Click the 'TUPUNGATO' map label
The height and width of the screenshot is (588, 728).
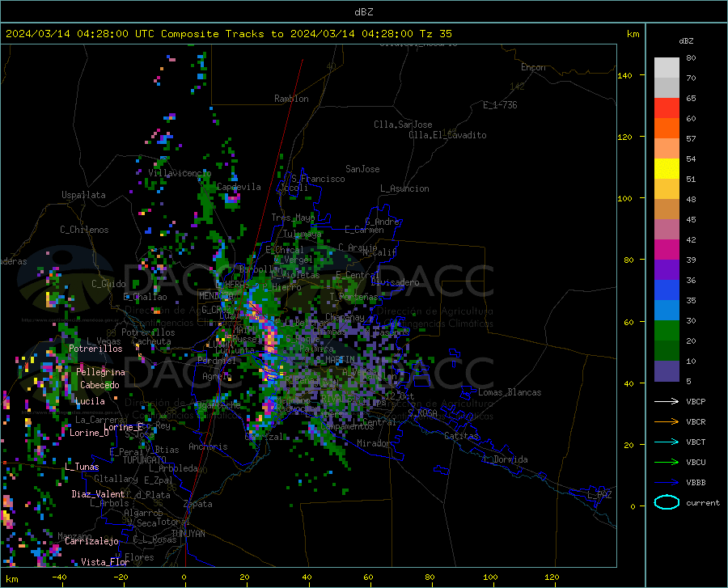click(x=145, y=460)
